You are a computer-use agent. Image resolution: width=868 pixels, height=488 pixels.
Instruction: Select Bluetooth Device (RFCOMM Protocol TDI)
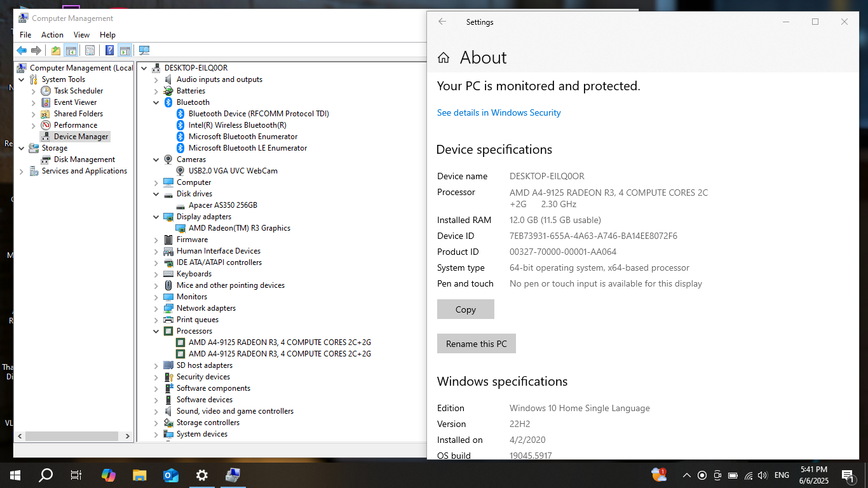(258, 114)
